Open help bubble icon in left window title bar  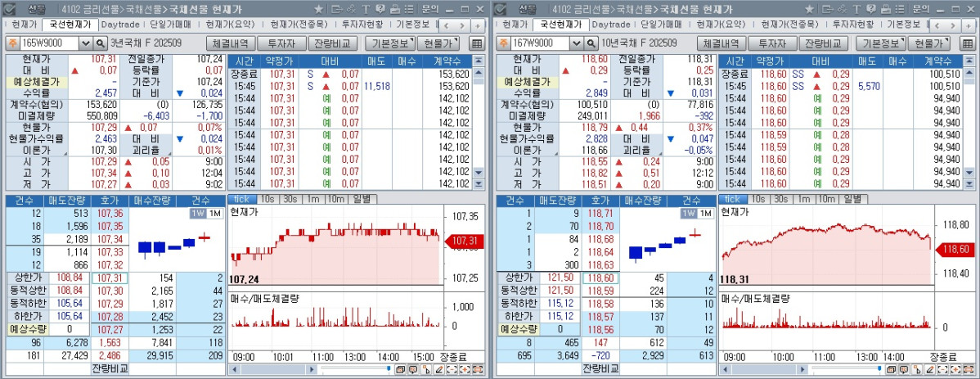[x=380, y=9]
